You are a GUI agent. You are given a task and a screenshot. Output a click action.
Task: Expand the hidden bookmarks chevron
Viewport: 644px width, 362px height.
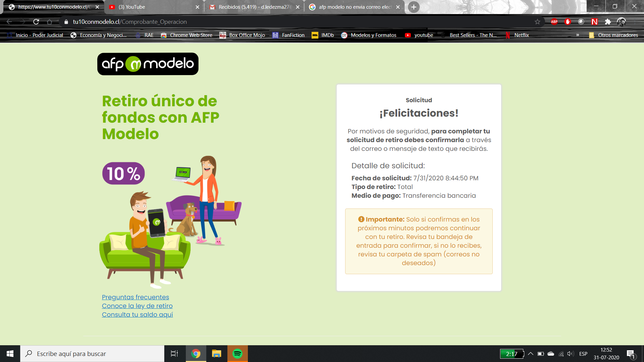[578, 35]
